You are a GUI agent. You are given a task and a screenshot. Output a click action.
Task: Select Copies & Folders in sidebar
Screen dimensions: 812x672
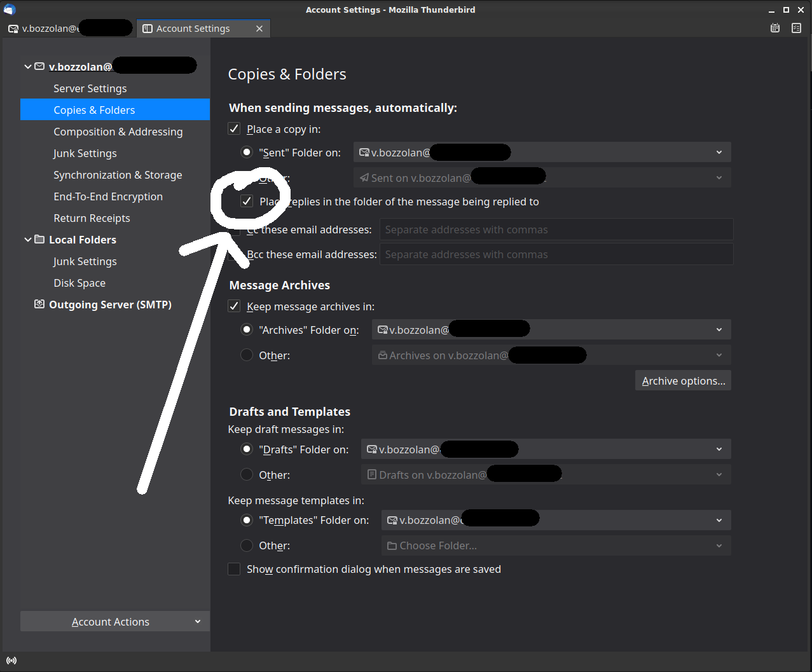(x=115, y=110)
